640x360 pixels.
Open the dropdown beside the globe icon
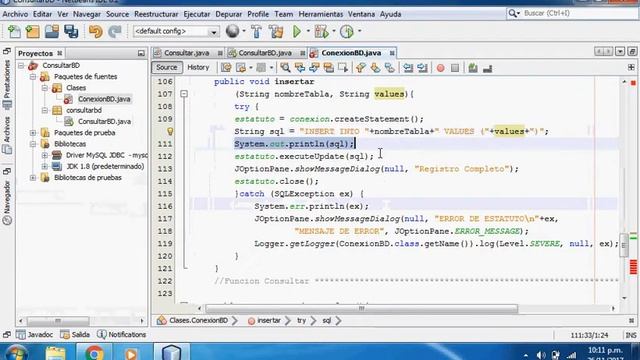click(x=244, y=31)
